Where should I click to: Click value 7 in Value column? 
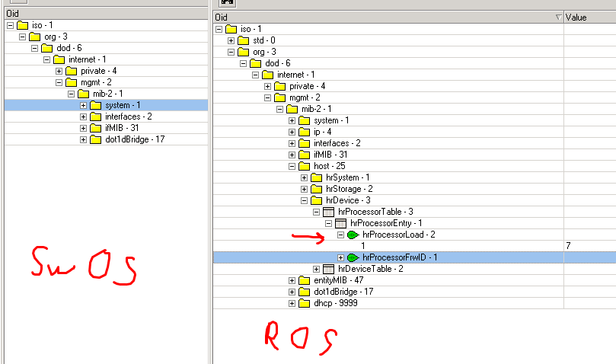[x=568, y=246]
